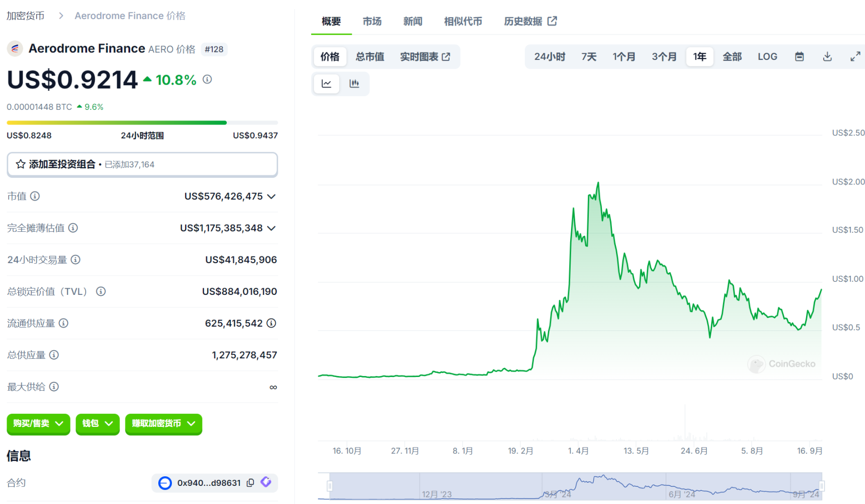
Task: Select 1年 time range
Action: pos(700,56)
